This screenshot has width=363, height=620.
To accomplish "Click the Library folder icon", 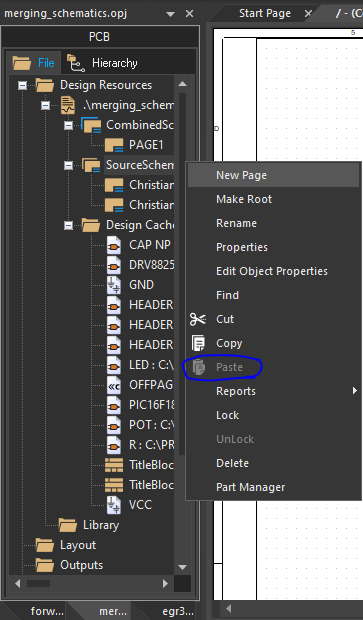I will point(68,525).
